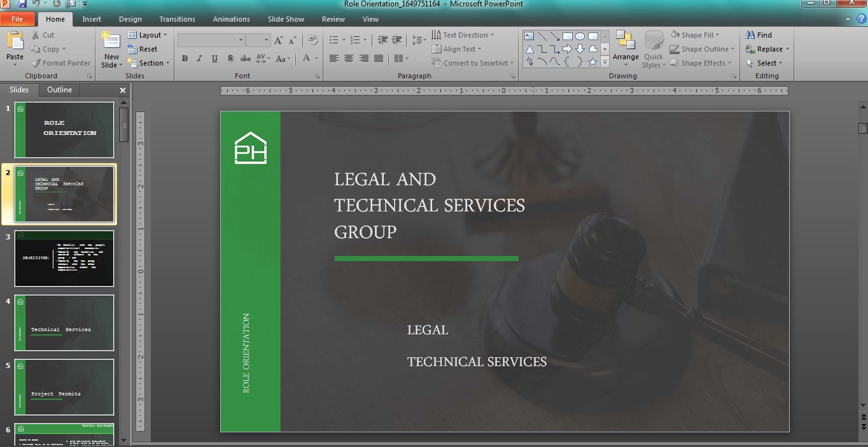This screenshot has width=868, height=447.
Task: Select the right block arrow shape
Action: click(x=567, y=49)
